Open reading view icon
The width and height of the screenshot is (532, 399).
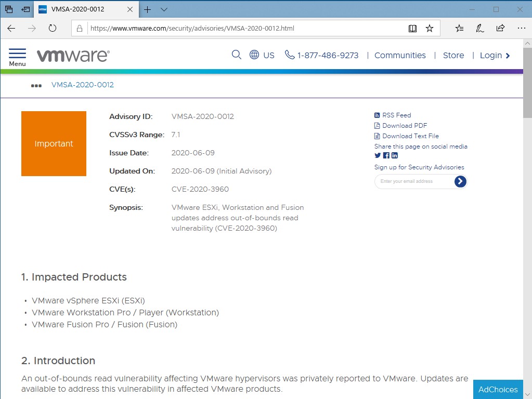(x=412, y=29)
